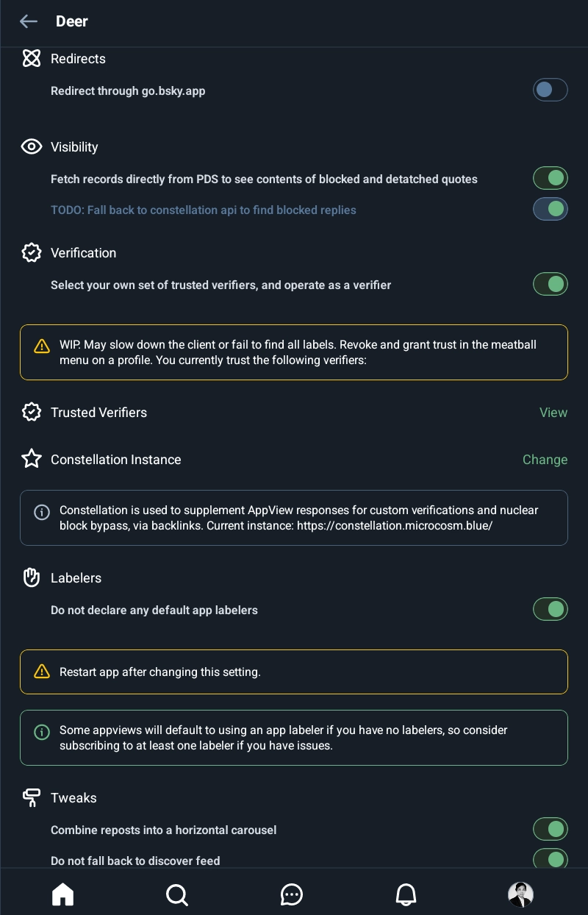Open the Home tab icon
This screenshot has width=588, height=915.
63,894
